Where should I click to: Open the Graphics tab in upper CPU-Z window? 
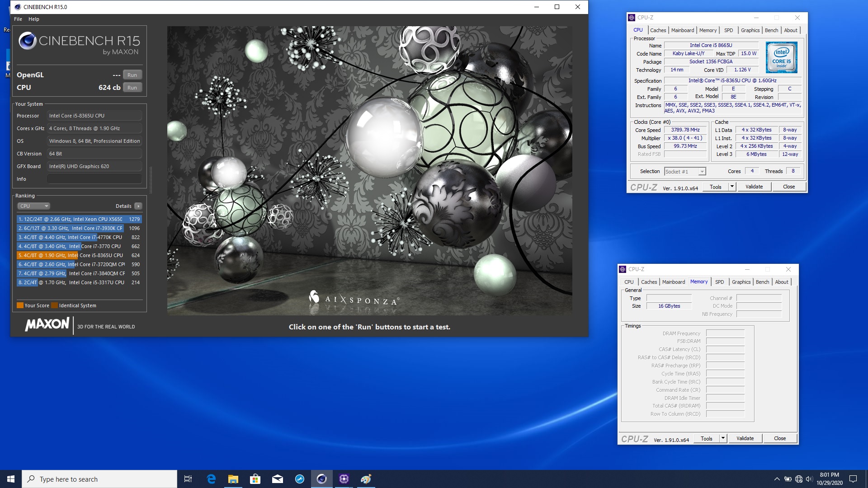tap(750, 30)
